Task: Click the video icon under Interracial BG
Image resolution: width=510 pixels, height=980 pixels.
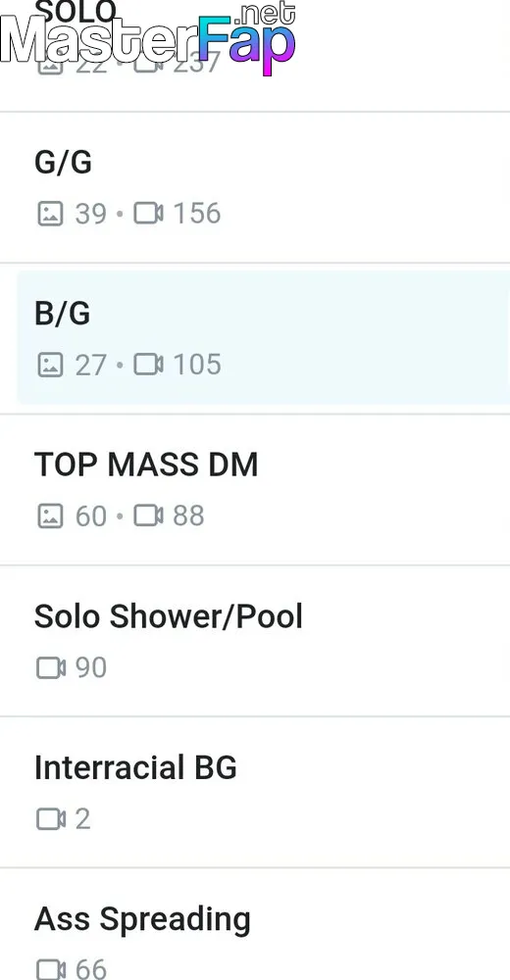Action: coord(51,818)
